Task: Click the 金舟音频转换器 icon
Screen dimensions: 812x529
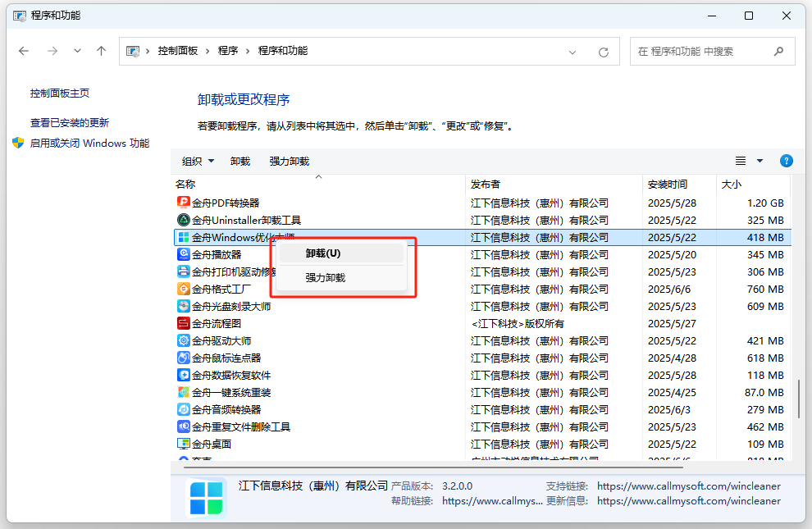Action: (x=184, y=409)
